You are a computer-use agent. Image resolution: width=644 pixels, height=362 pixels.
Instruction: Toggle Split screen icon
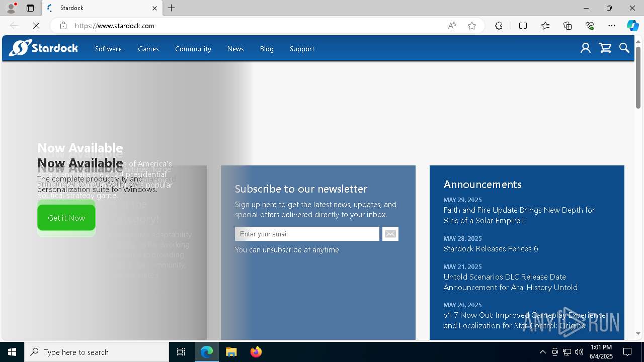point(523,26)
